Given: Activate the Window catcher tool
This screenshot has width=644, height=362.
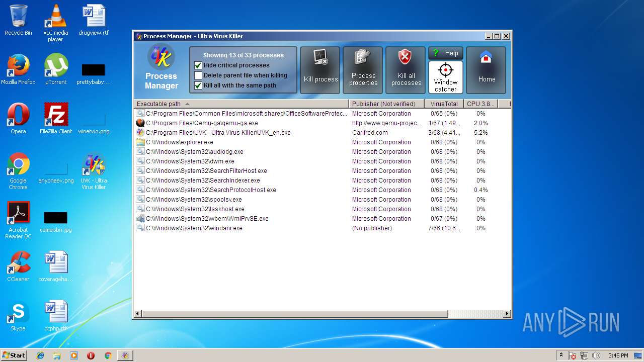Looking at the screenshot, I should click(x=446, y=77).
